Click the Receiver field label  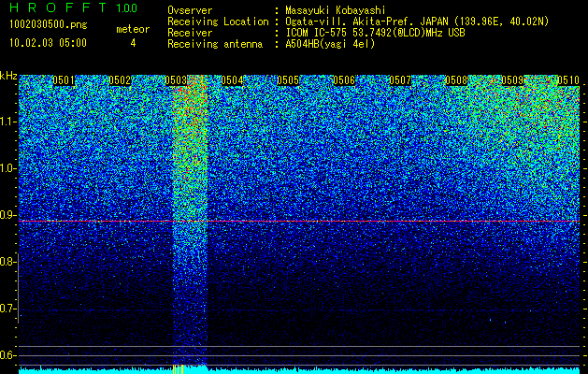[190, 33]
